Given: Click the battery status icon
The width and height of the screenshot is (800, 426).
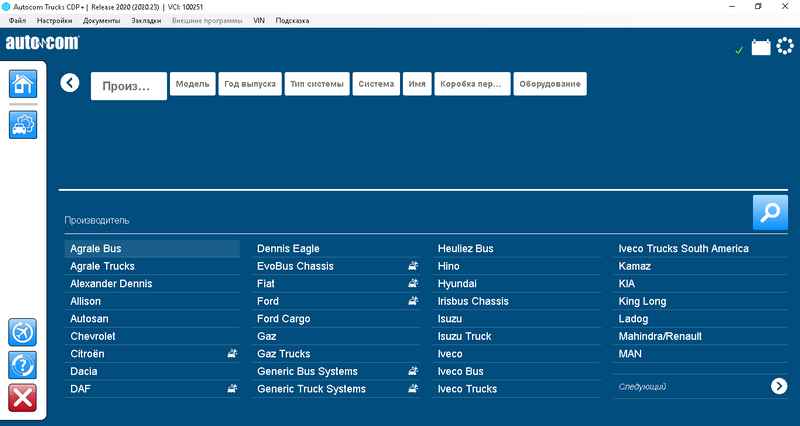Looking at the screenshot, I should (761, 47).
